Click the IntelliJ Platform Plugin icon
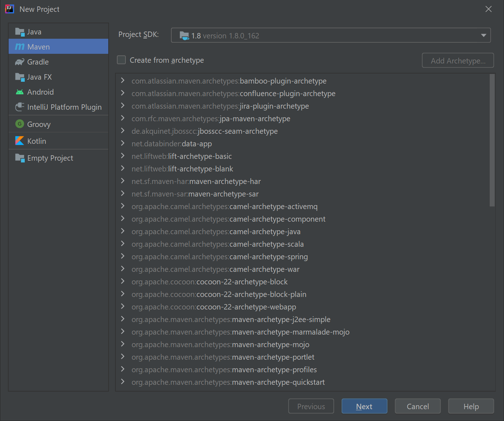The image size is (504, 421). coord(20,107)
